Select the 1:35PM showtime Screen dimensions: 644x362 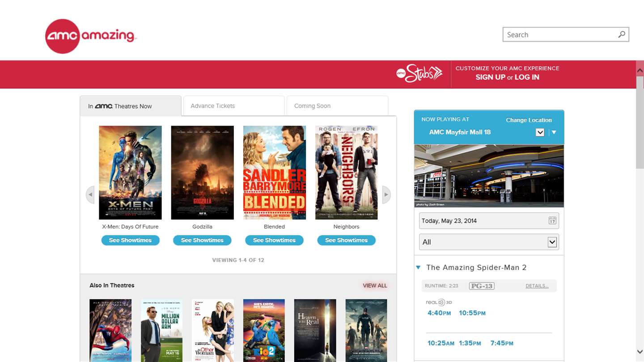pyautogui.click(x=470, y=343)
